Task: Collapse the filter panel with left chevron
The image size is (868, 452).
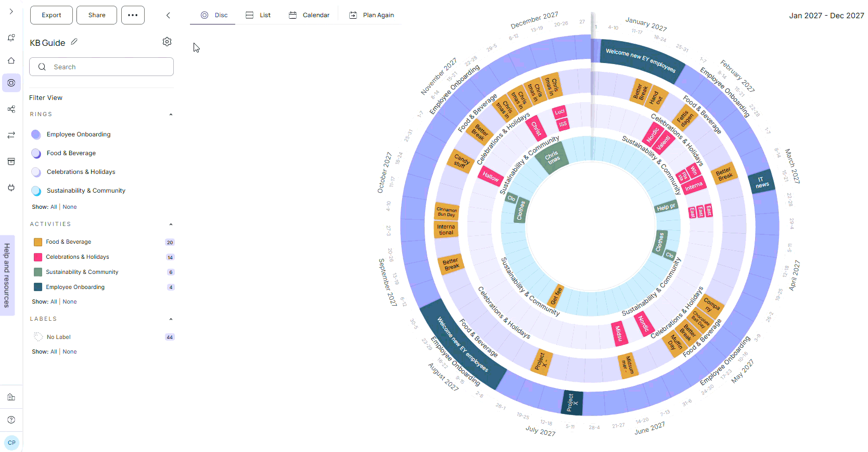Action: point(168,15)
